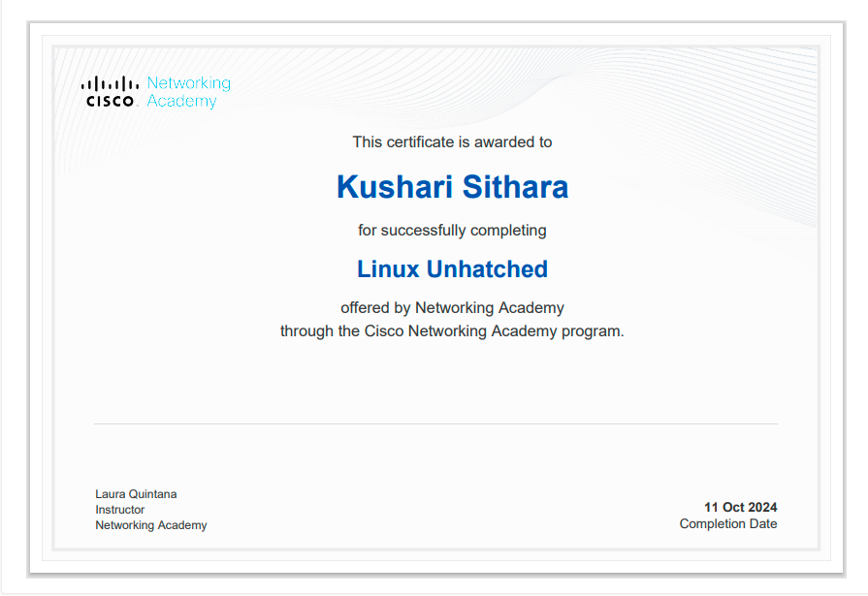This screenshot has width=868, height=596.
Task: Click the cyan "Academy" word in the logo
Action: [181, 102]
